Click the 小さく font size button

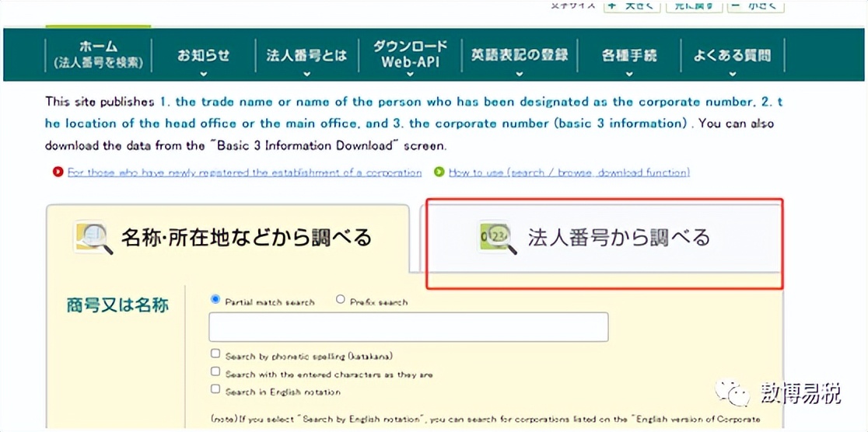pos(756,5)
